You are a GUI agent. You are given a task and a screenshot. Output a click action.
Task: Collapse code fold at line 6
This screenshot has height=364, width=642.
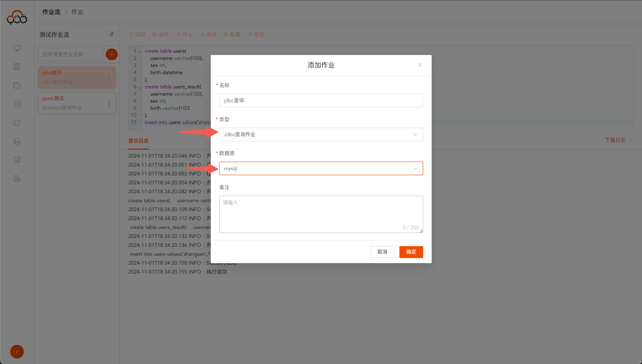[140, 88]
